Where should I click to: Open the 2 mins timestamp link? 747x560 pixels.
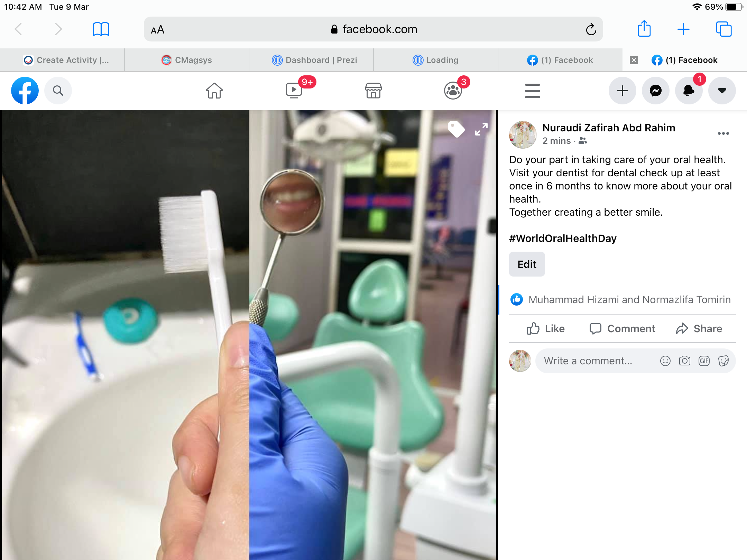[556, 141]
